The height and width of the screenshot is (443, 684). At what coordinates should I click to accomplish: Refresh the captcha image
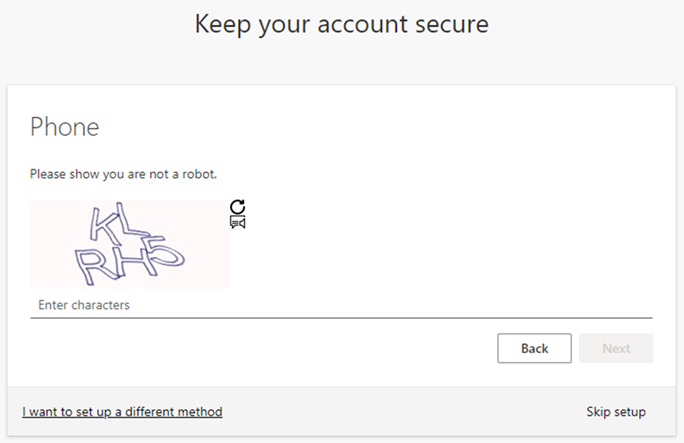point(237,207)
